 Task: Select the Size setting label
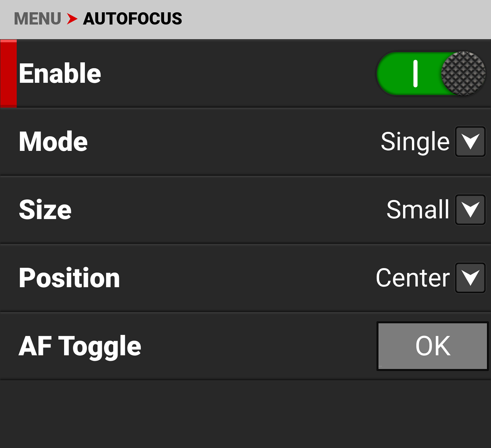[45, 210]
